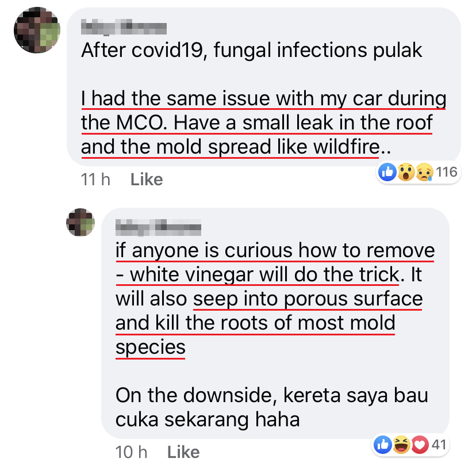This screenshot has width=476, height=466.
Task: Click the crying sad reaction next to 116
Action: click(424, 172)
